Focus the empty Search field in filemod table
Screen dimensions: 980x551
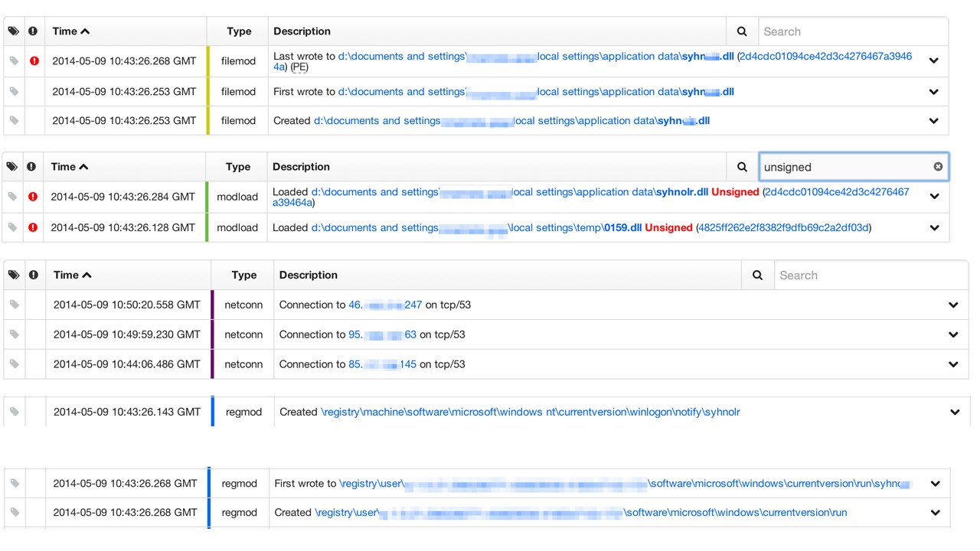pyautogui.click(x=852, y=31)
